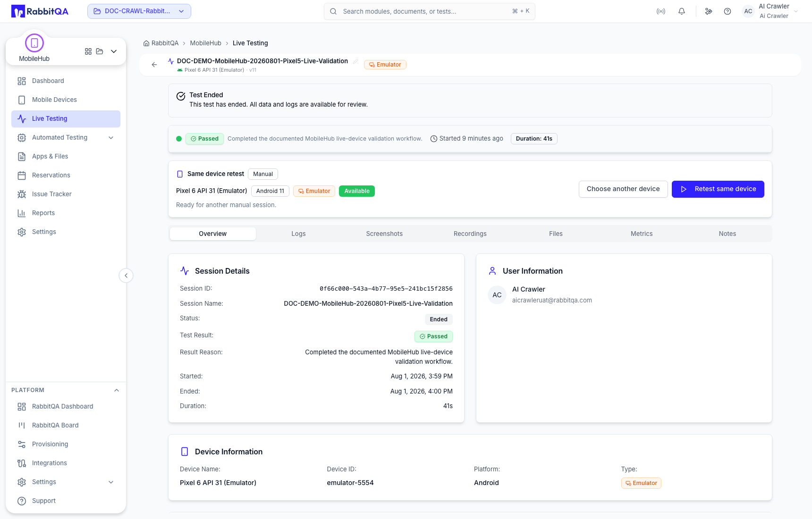Open the AI Crawler account dropdown arrow

pos(796,11)
